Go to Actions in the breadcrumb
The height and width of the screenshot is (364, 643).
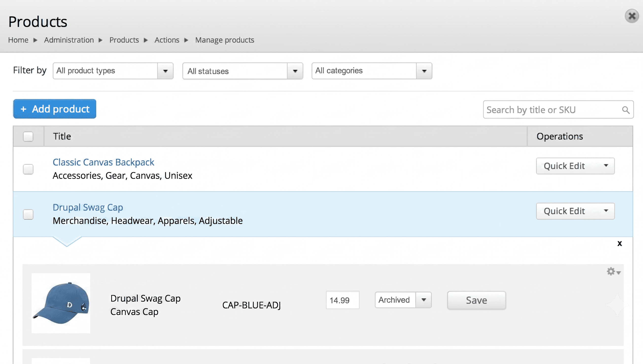pyautogui.click(x=167, y=40)
